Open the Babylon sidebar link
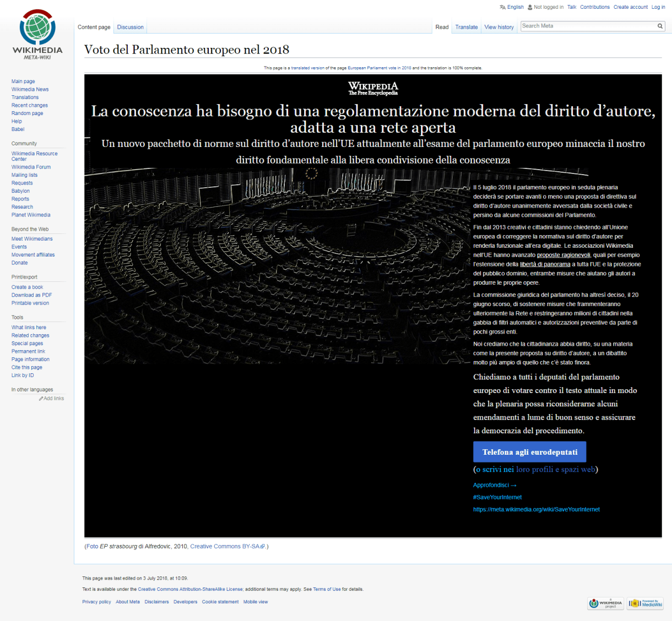This screenshot has height=621, width=672. [x=20, y=191]
